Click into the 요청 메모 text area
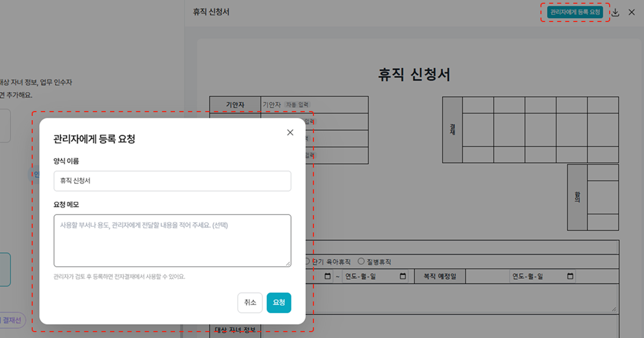The height and width of the screenshot is (338, 644). pos(172,241)
